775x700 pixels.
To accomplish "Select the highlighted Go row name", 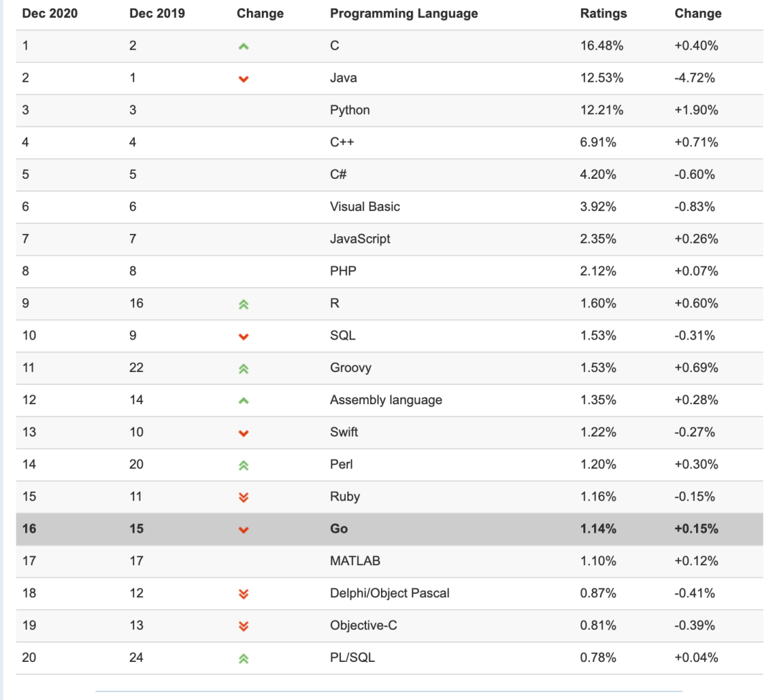I will click(339, 529).
